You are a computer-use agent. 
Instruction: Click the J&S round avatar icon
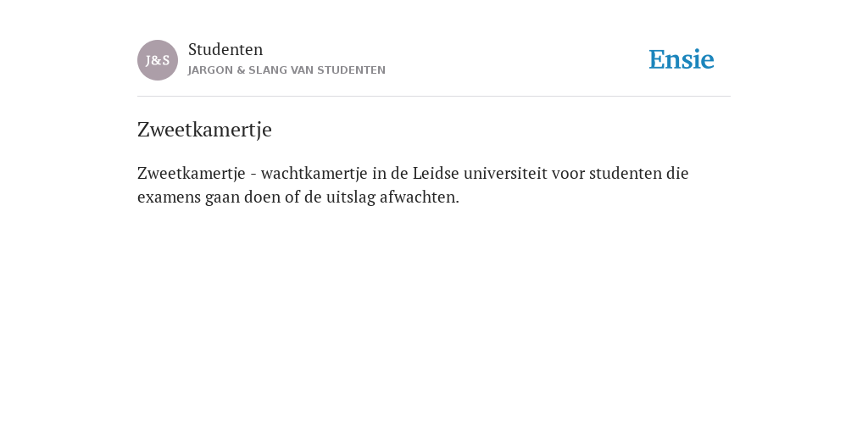(x=158, y=60)
